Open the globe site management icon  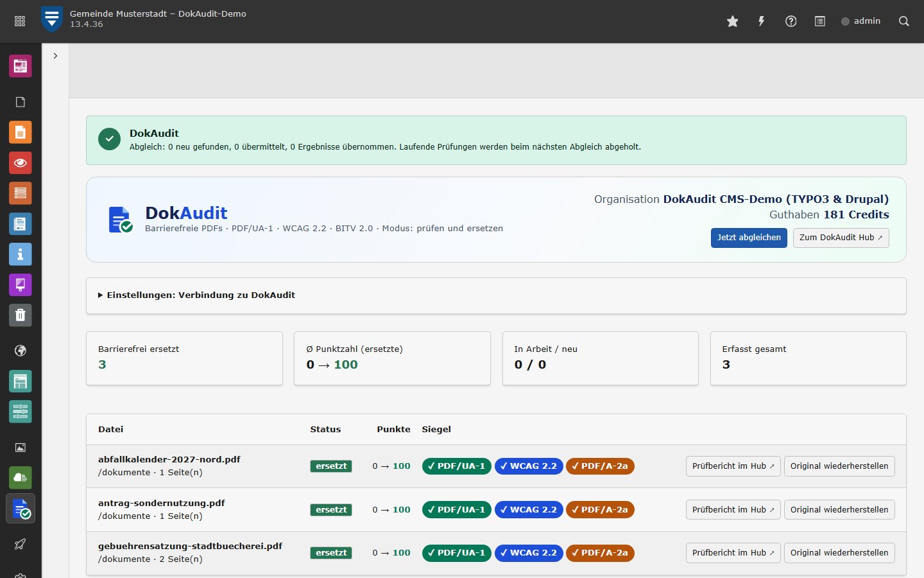21,351
